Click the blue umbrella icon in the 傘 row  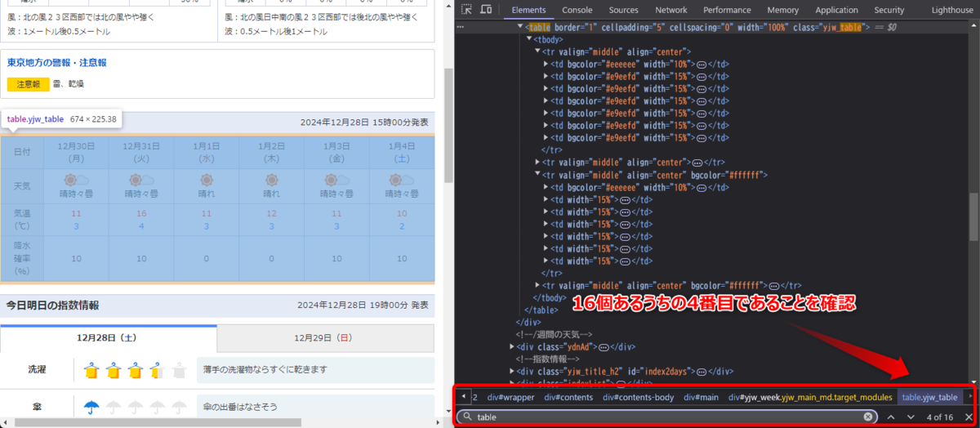pos(91,407)
